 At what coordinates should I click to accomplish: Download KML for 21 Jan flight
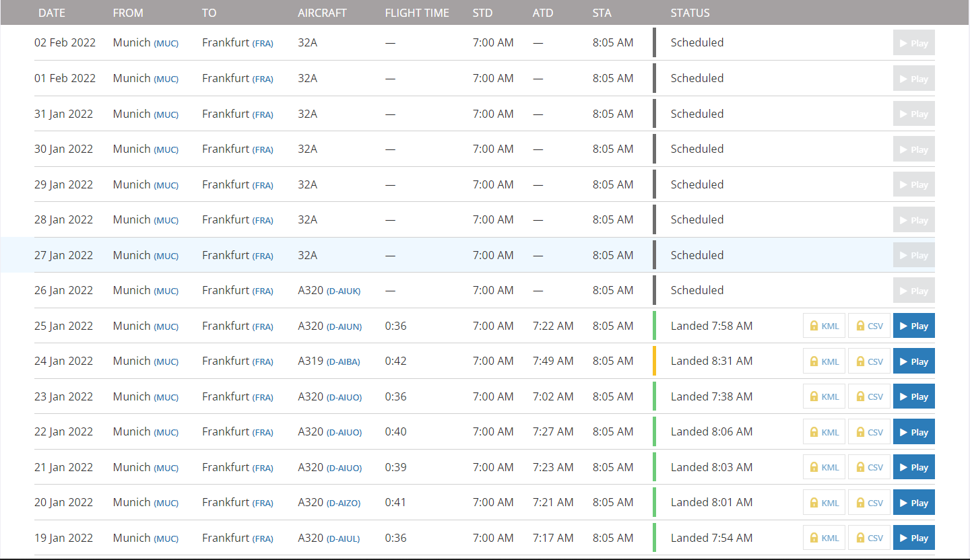coord(824,467)
